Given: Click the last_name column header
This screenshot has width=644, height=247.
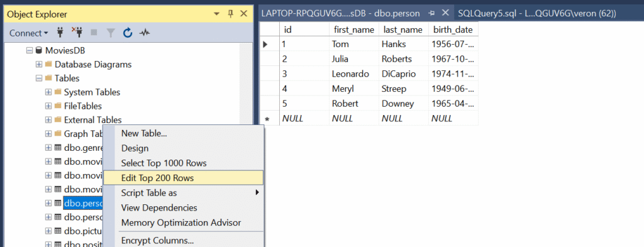Looking at the screenshot, I should pos(403,29).
